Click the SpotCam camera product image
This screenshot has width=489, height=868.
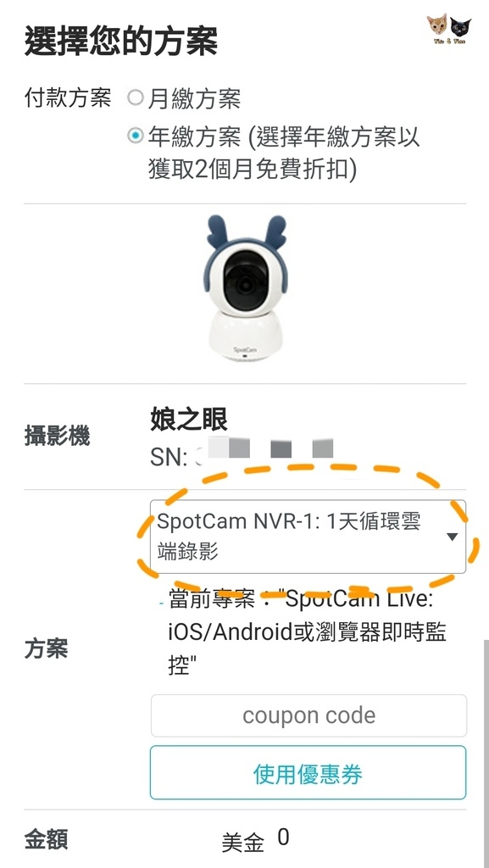[x=245, y=288]
